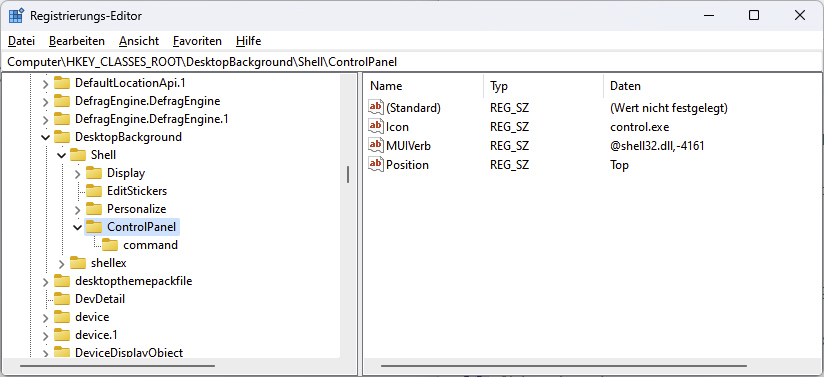Open the Ansicht menu

[139, 41]
